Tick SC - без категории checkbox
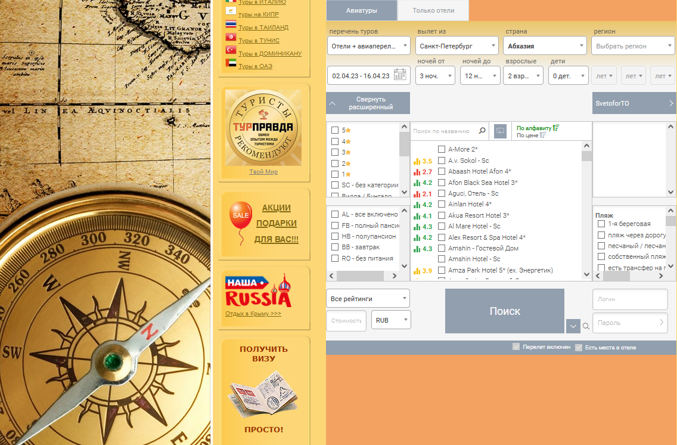 coord(335,185)
